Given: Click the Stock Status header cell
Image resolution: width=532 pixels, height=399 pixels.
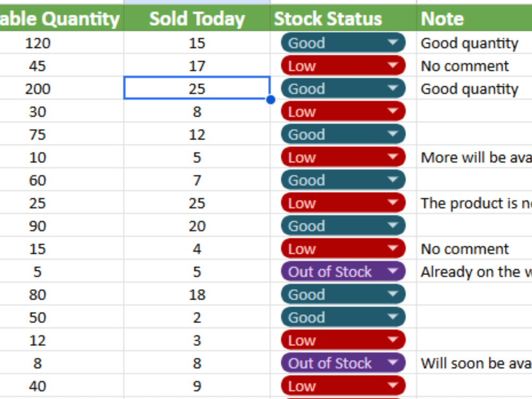Looking at the screenshot, I should point(343,18).
